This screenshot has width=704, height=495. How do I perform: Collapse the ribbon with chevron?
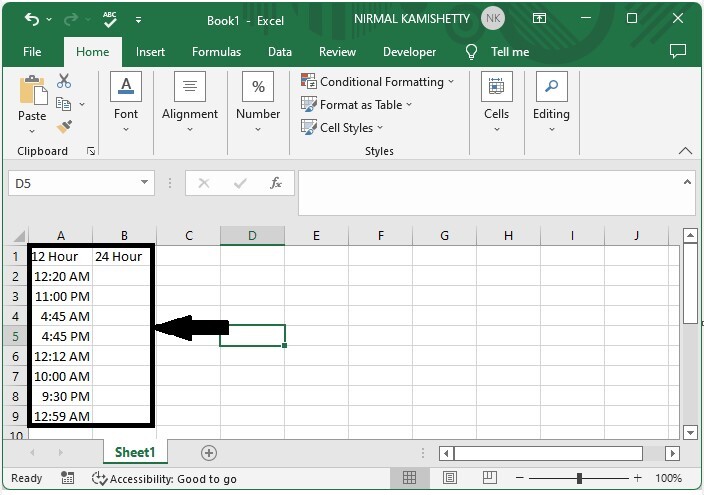pyautogui.click(x=685, y=151)
